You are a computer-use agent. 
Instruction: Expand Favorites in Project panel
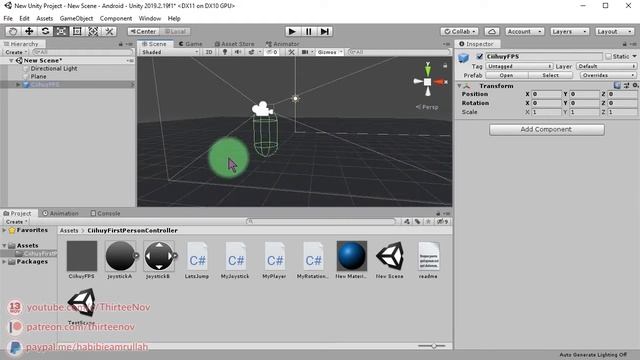(x=4, y=230)
